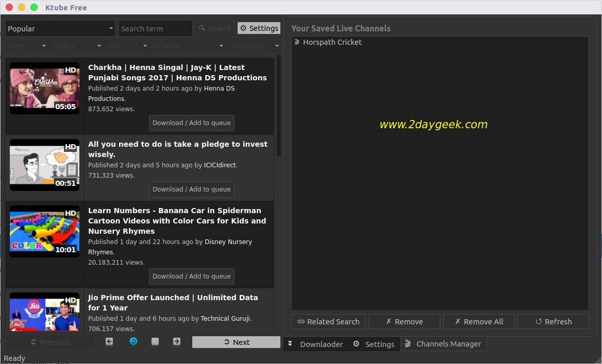Viewport: 602px width, 364px height.
Task: Download the Charkha video to queue
Action: coord(192,123)
